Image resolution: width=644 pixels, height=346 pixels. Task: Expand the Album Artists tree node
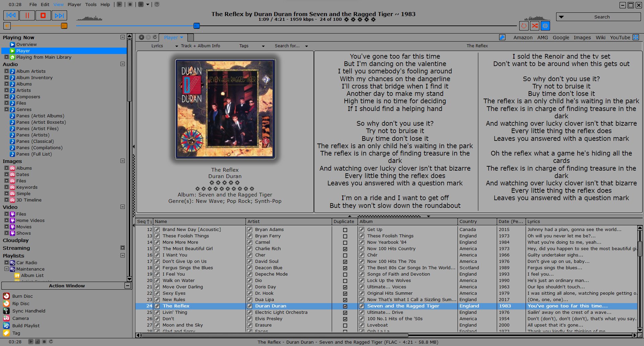[x=6, y=71]
